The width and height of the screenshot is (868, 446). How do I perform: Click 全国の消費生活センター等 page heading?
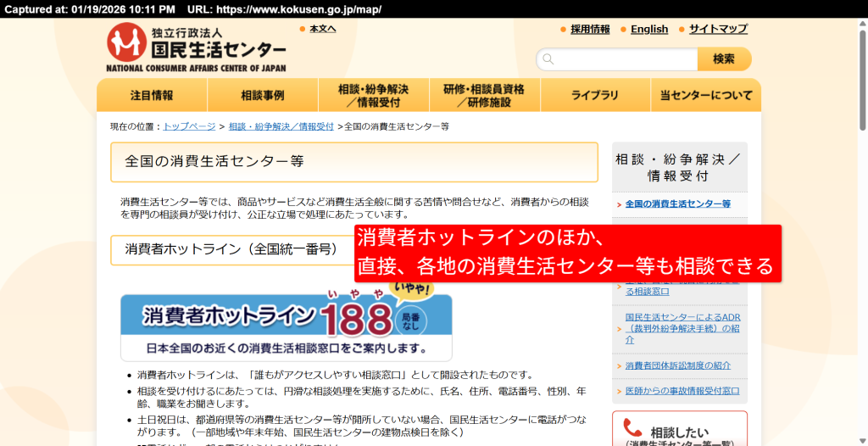point(354,162)
